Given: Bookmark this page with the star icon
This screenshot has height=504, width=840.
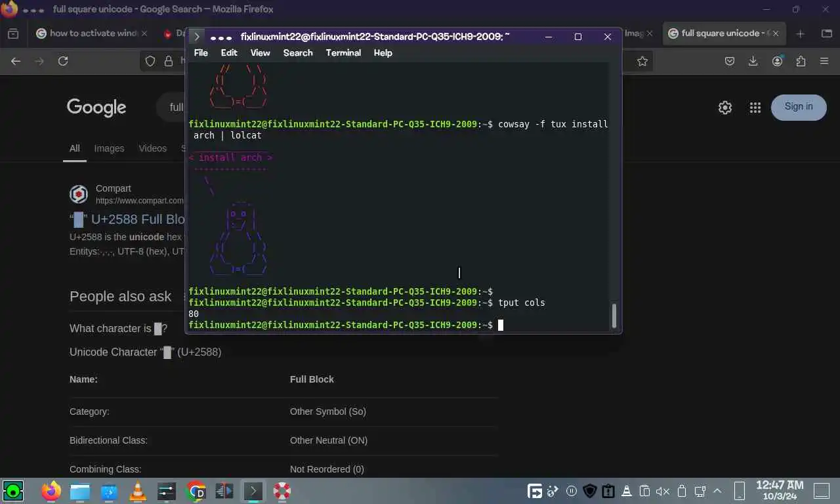Looking at the screenshot, I should pyautogui.click(x=642, y=61).
